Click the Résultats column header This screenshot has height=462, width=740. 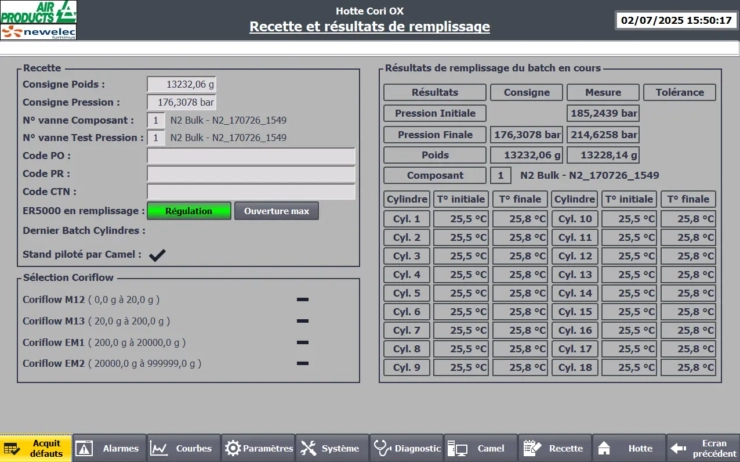coord(435,92)
